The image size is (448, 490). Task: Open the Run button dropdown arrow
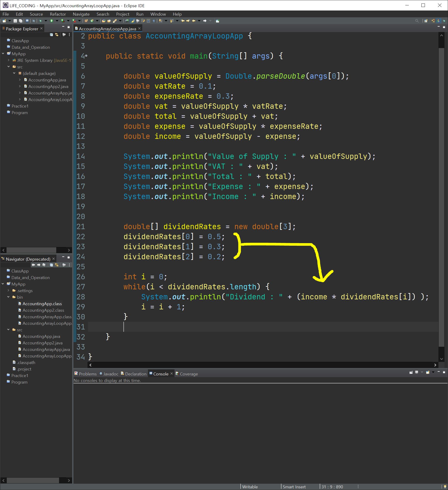click(57, 21)
